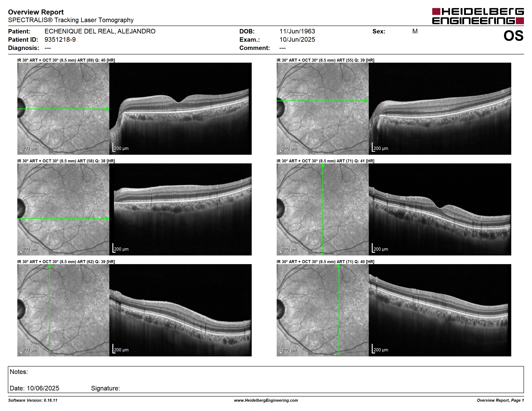The height and width of the screenshot is (411, 532).
Task: Select the Overview Report title
Action: (36, 12)
